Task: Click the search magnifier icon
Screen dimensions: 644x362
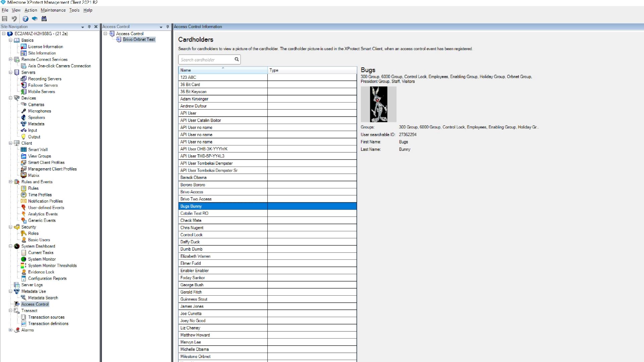Action: pos(236,59)
